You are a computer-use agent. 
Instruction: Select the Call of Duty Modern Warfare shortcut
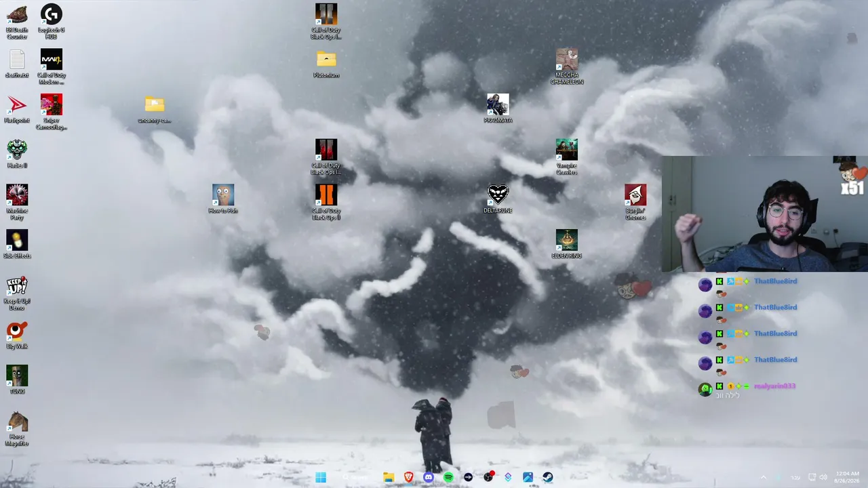52,67
